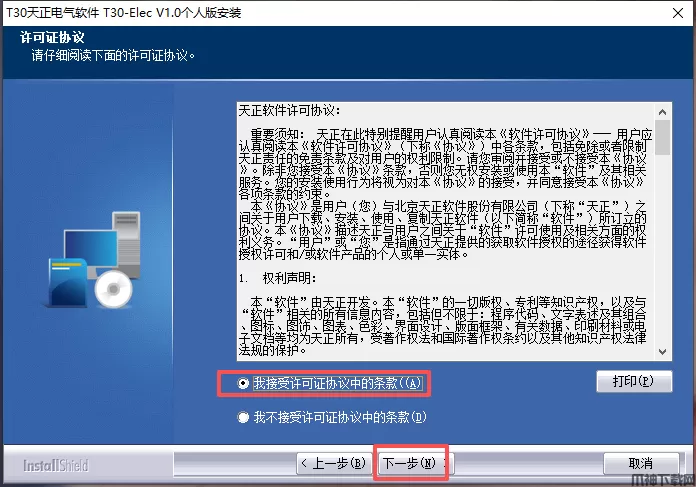The height and width of the screenshot is (487, 696).
Task: Click the "天正软件许可协议:" heading text
Action: pyautogui.click(x=290, y=110)
